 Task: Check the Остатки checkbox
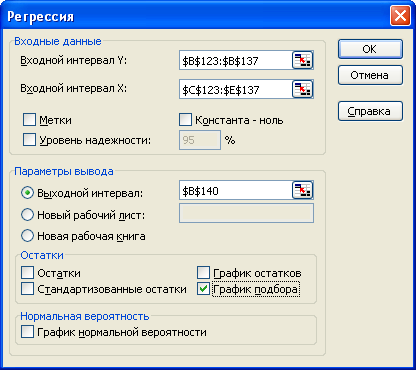(27, 272)
